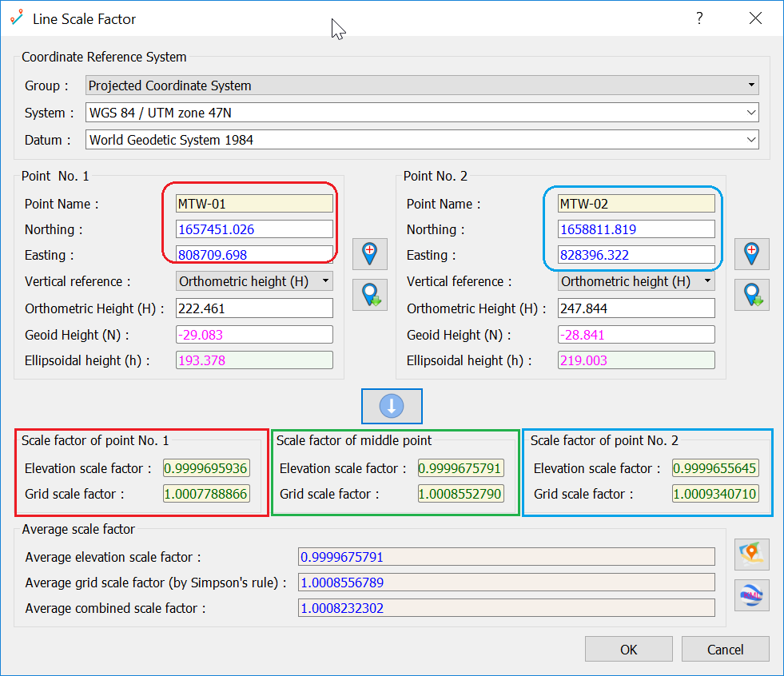Open the System dropdown showing UTM zone 47N
The image size is (784, 676).
[x=422, y=113]
